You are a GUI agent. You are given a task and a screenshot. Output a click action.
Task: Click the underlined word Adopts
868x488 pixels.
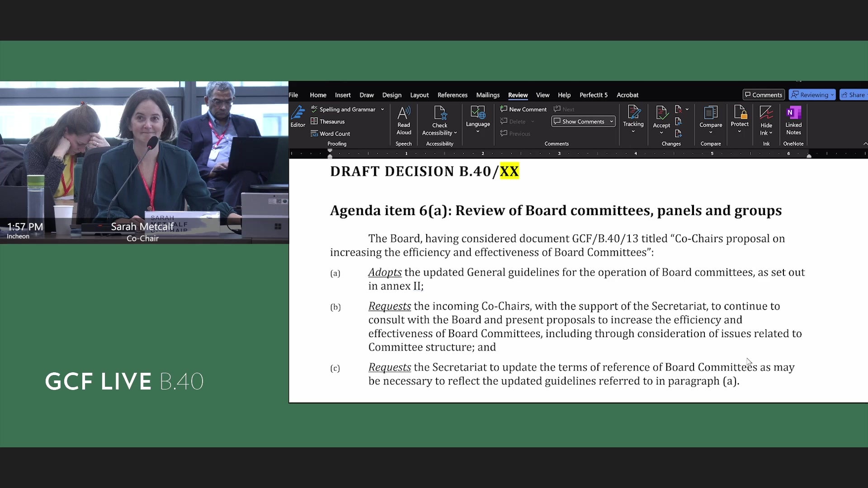point(385,272)
